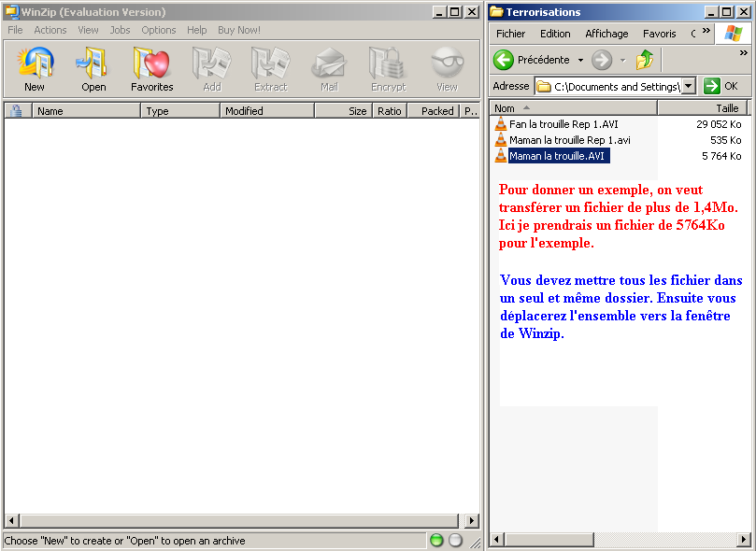Click the Favorites heart folder icon
Image resolution: width=756 pixels, height=551 pixels.
(151, 63)
